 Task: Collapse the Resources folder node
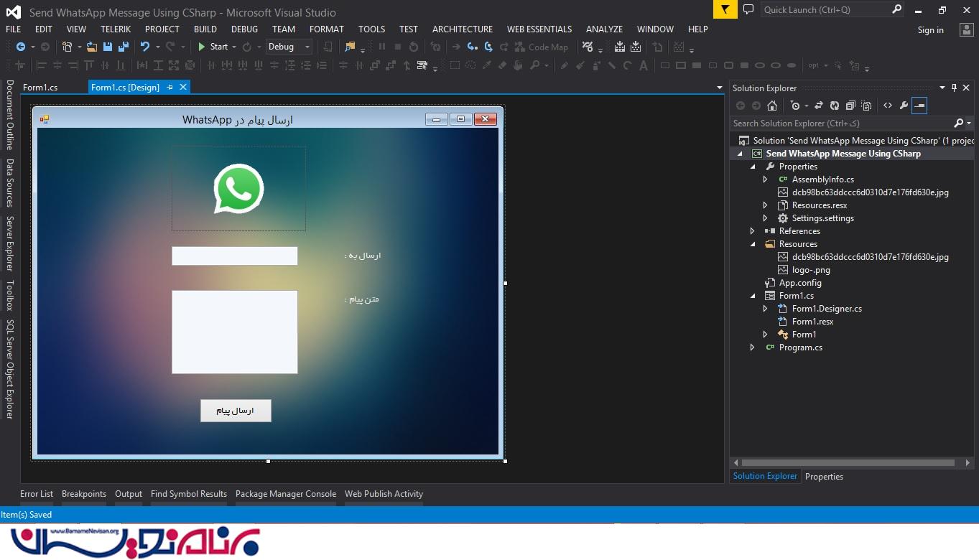point(753,244)
